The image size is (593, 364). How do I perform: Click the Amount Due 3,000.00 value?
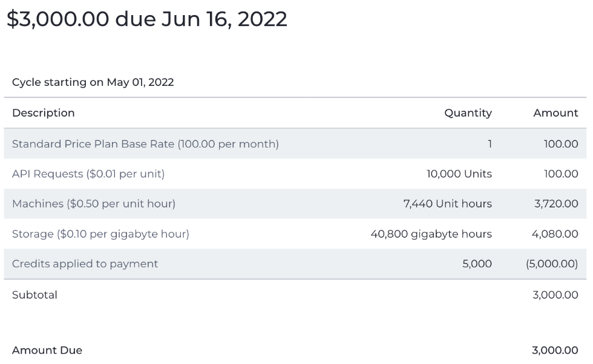pos(555,350)
